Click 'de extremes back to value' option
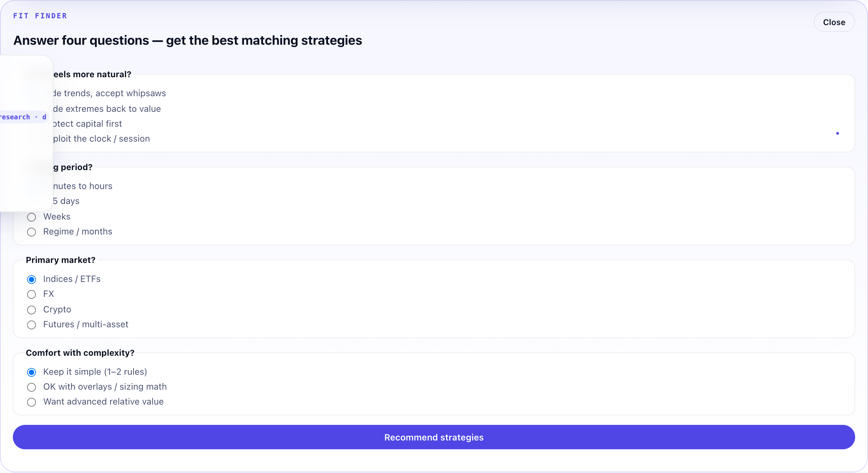Viewport: 868px width, 473px height. pyautogui.click(x=107, y=109)
